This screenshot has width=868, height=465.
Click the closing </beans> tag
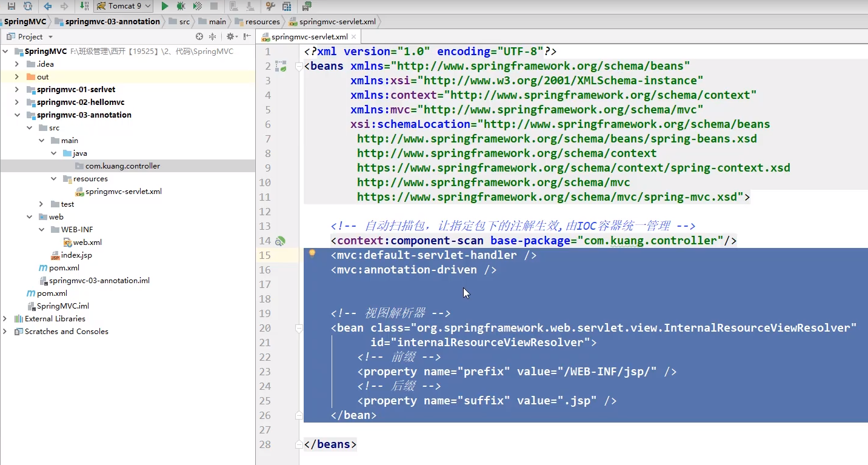[x=330, y=444]
